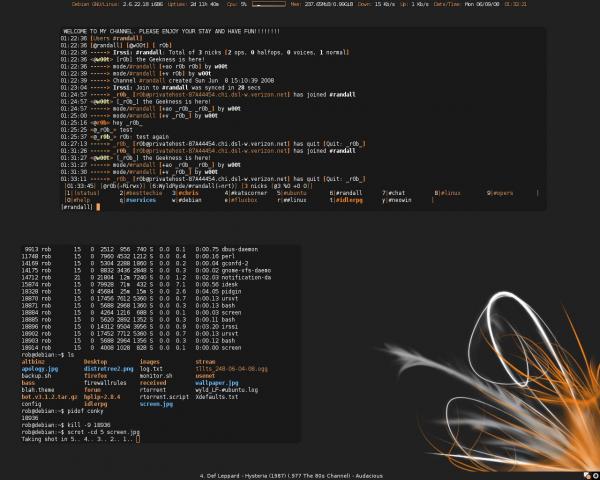Screen dimensions: 600x480
Task: Click the dbus-daemon process row
Action: pyautogui.click(x=140, y=250)
